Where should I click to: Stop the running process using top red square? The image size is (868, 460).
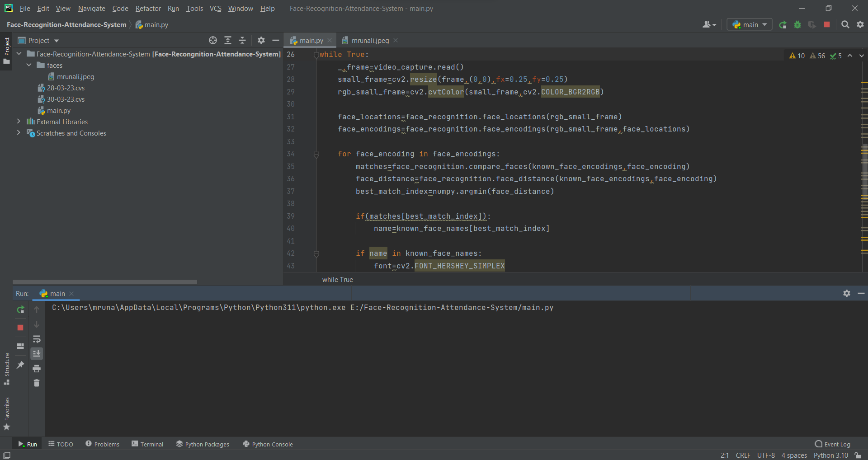(x=827, y=25)
